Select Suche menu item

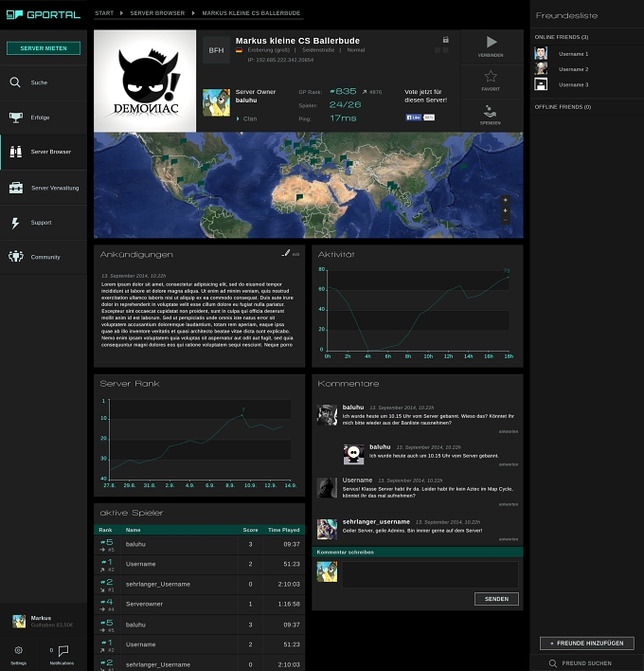point(44,82)
